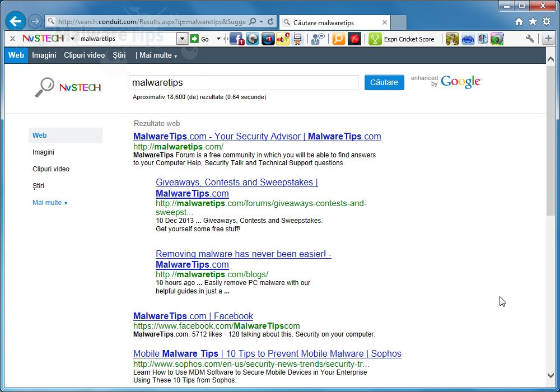Click the enhanced by Google logo
The width and height of the screenshot is (560, 392).
446,81
